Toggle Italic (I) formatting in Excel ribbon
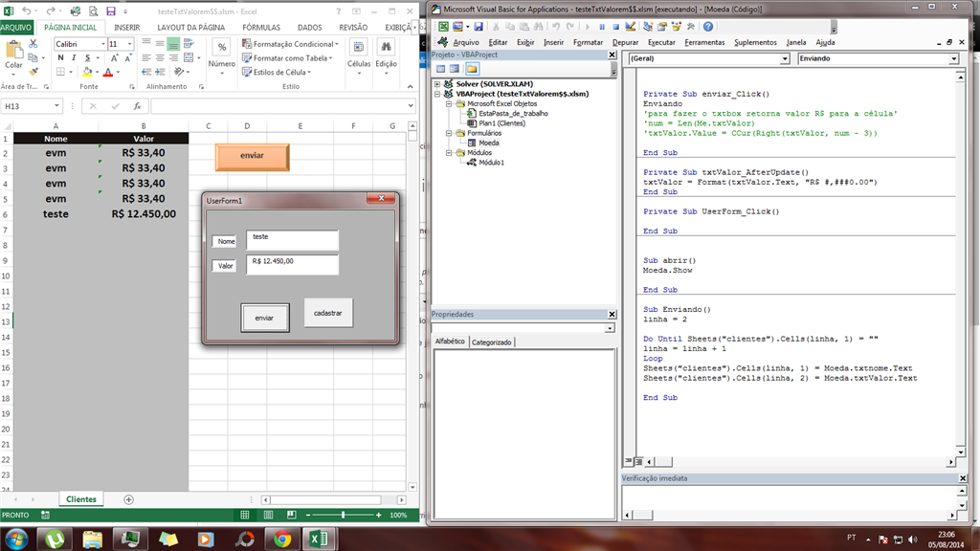Image resolution: width=980 pixels, height=551 pixels. point(74,58)
